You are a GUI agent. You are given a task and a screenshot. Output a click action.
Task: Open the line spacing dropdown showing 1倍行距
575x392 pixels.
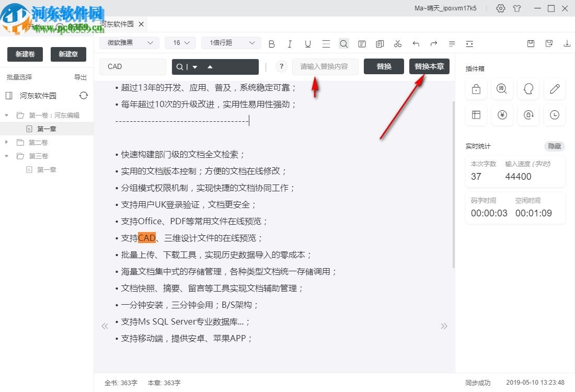(x=231, y=42)
